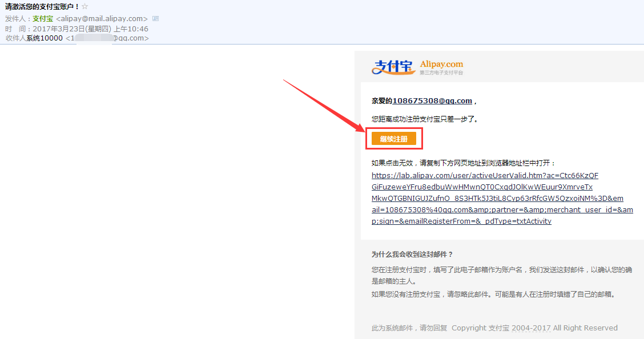Click the text 您距离成功注册支付宝只差一步了

[425, 120]
